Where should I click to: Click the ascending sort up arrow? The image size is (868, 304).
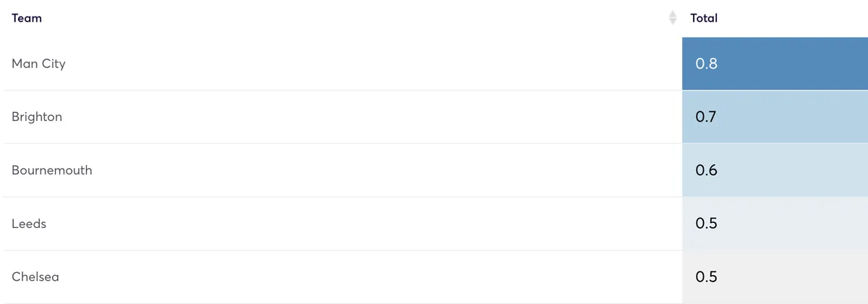click(x=673, y=14)
